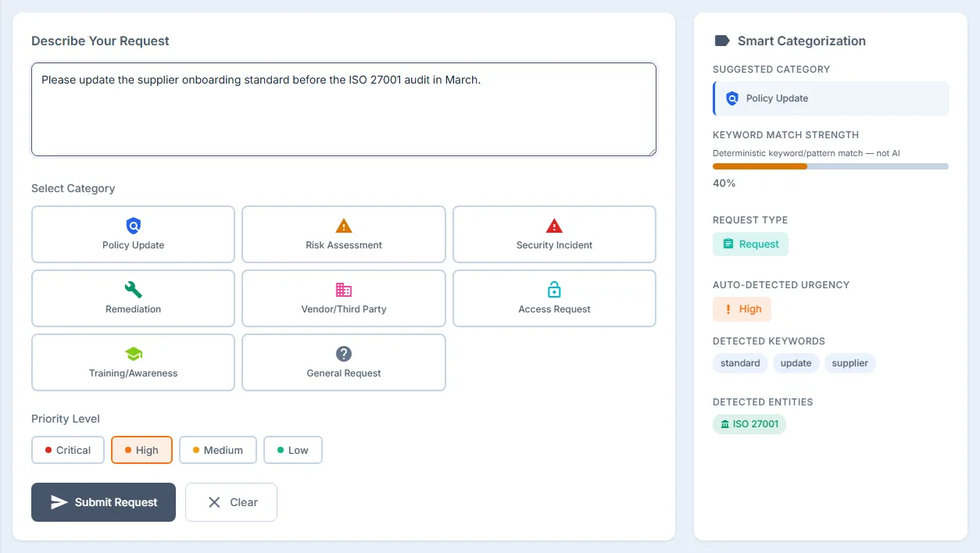The image size is (980, 553).
Task: Submit the request
Action: [103, 502]
